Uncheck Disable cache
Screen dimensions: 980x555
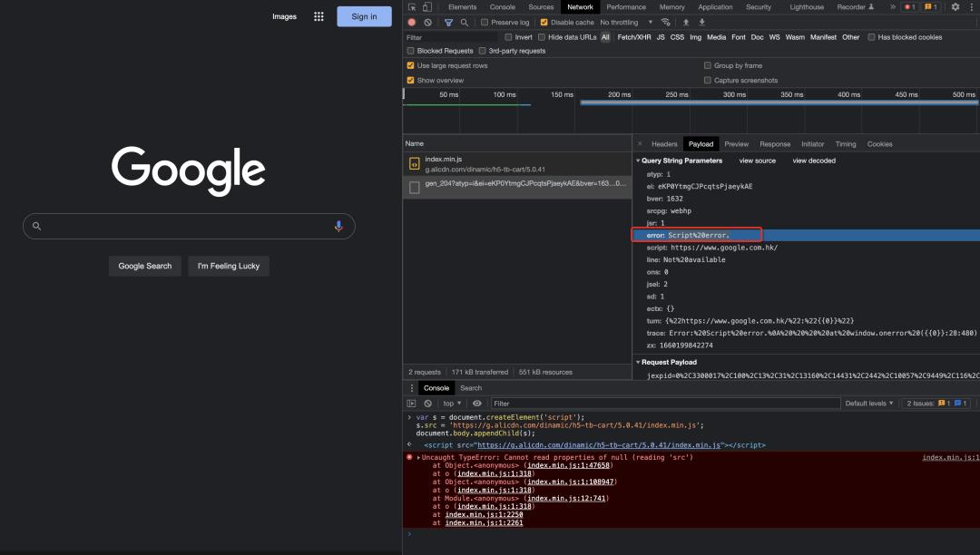point(544,23)
